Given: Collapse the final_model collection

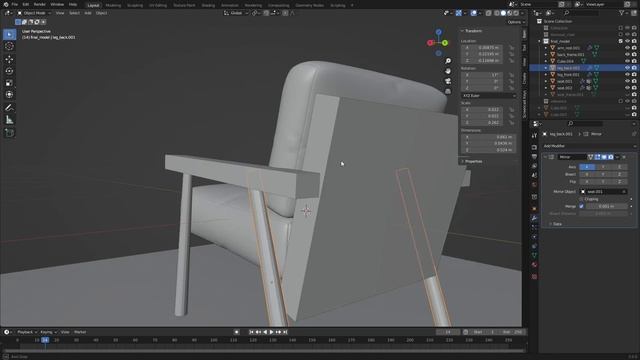Looking at the screenshot, I should pyautogui.click(x=540, y=41).
